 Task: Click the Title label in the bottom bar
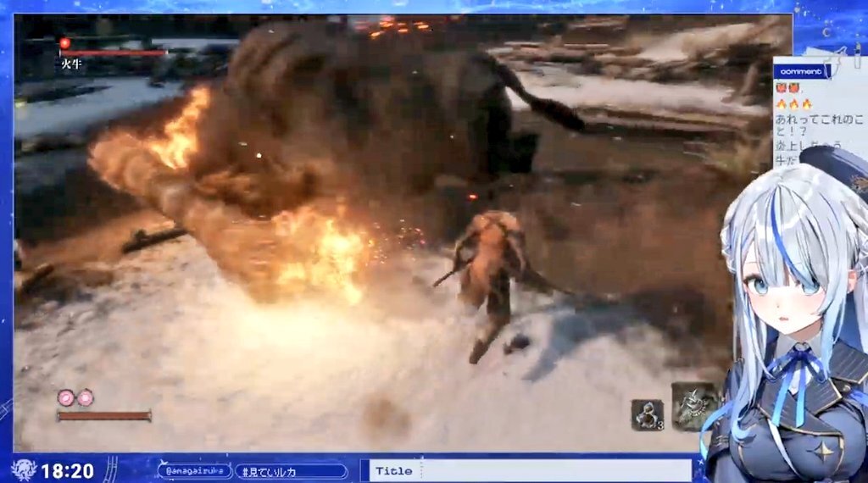click(x=393, y=471)
